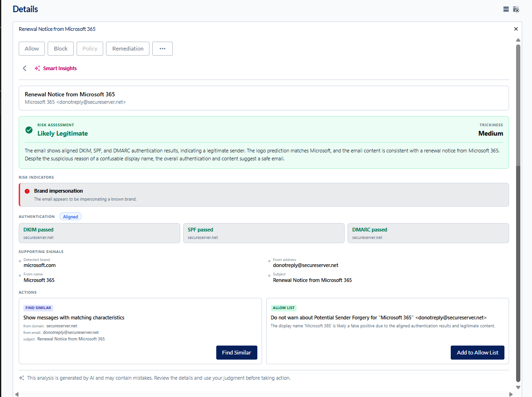Select From address donotreply@secureserver.net value
Viewport: 532px width, 397px height.
click(305, 265)
